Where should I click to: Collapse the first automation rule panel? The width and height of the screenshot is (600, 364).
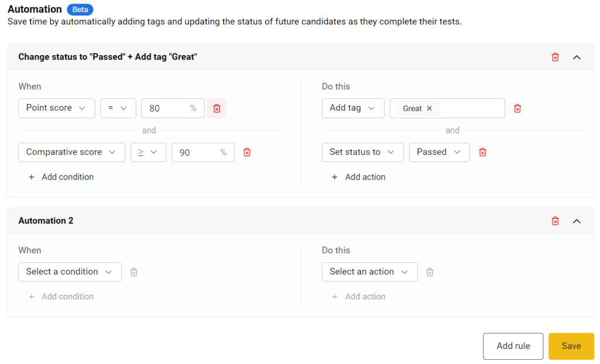click(577, 57)
